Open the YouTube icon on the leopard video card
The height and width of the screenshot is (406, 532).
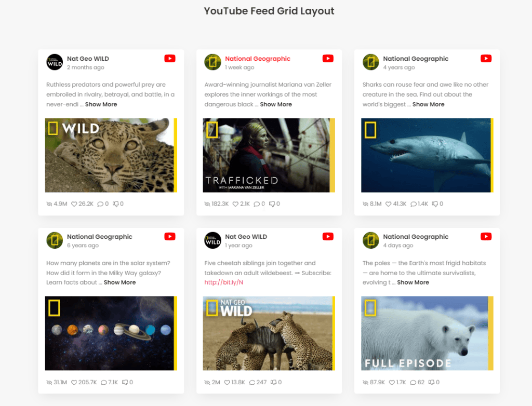click(170, 58)
